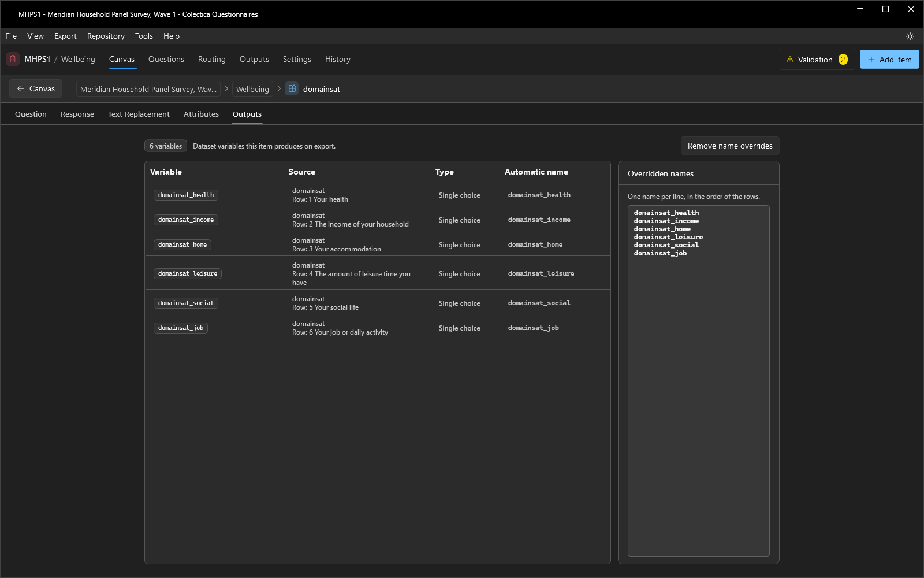Click the Type column header

click(x=445, y=172)
